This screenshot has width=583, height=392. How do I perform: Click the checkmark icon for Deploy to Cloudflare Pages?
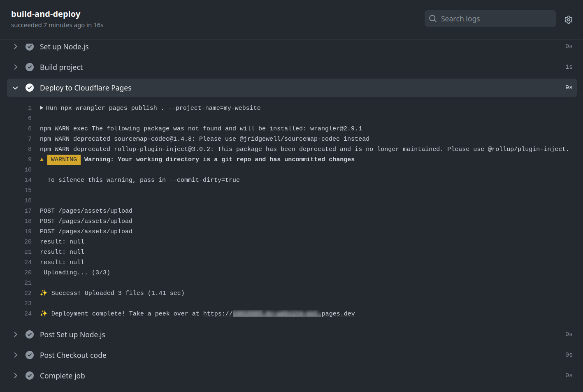[29, 88]
